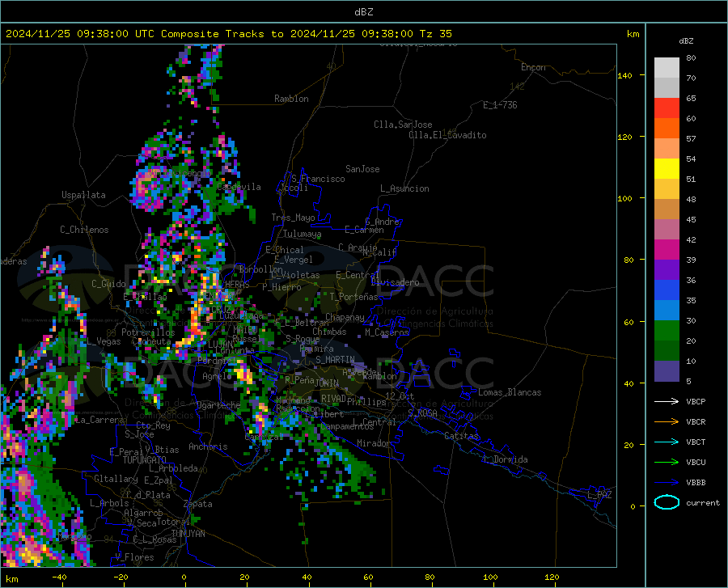Select the brown swatch between 48 and 45
Image resolution: width=728 pixels, height=588 pixels.
[x=667, y=209]
